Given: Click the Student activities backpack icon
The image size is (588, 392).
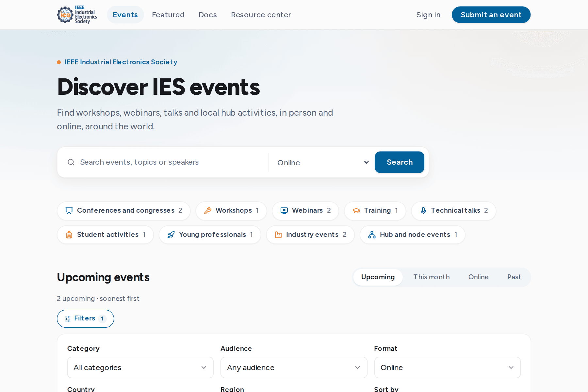Looking at the screenshot, I should 69,235.
